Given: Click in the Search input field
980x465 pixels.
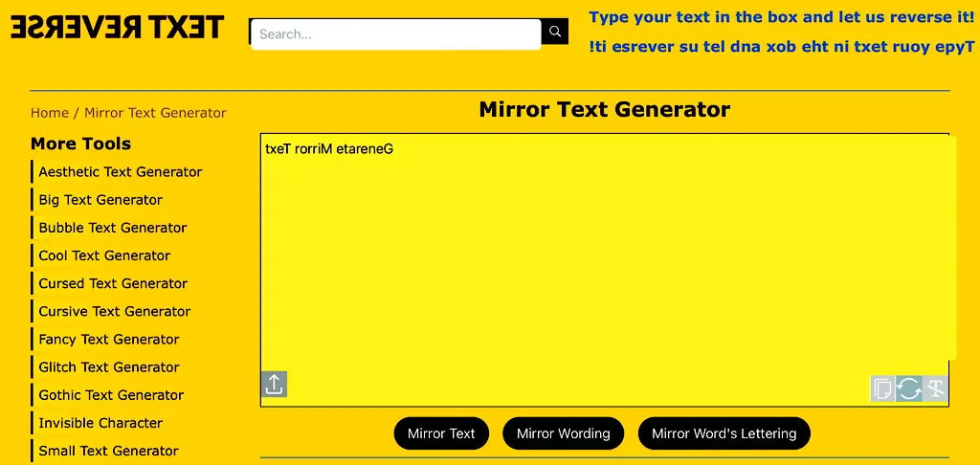Looking at the screenshot, I should click(x=395, y=34).
